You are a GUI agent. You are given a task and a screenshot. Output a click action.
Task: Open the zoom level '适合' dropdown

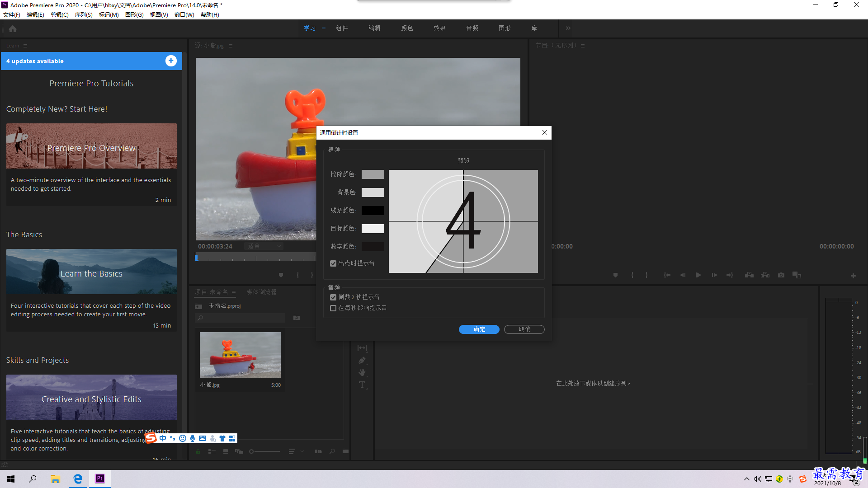[x=264, y=246]
